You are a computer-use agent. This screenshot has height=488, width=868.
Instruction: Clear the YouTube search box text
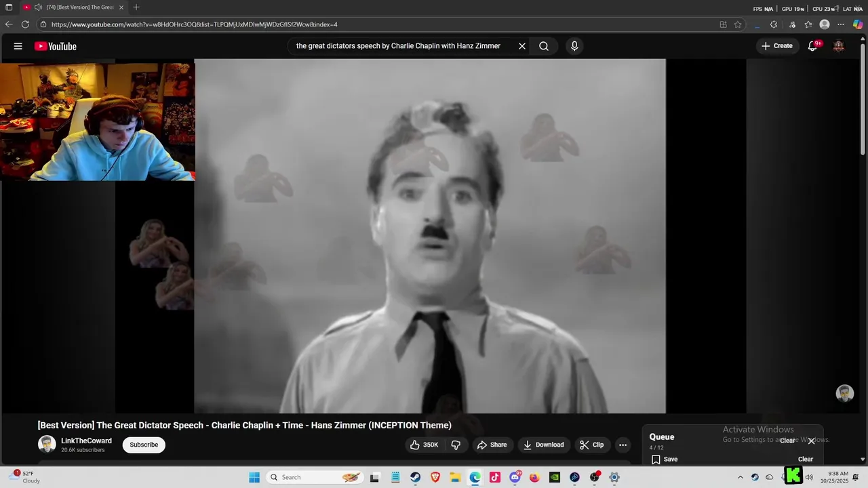pyautogui.click(x=522, y=46)
